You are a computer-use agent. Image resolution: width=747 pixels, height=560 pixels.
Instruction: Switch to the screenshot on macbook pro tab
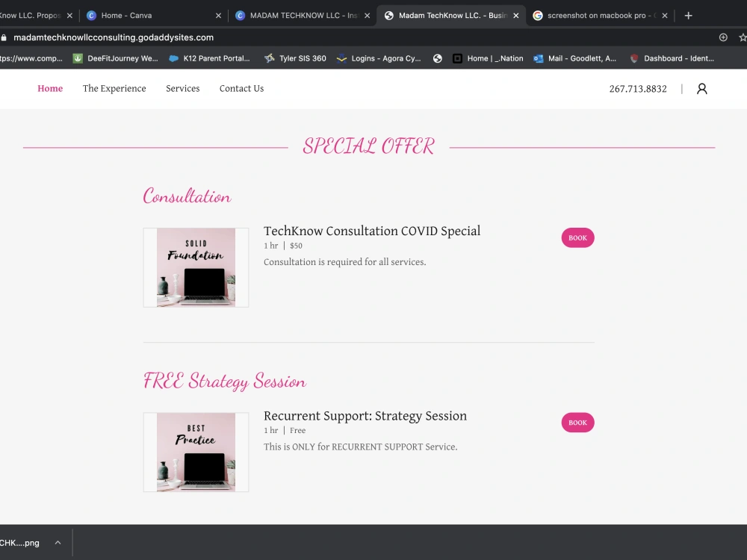tap(595, 14)
